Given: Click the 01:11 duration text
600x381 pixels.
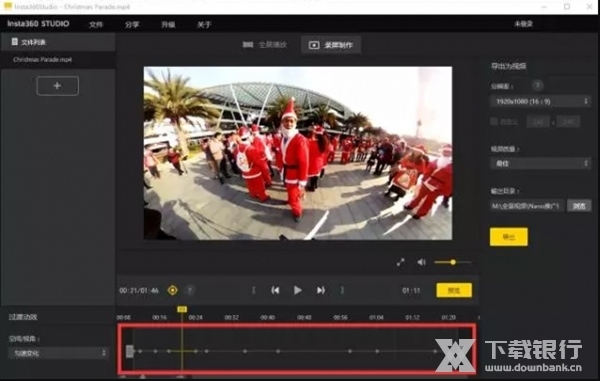Looking at the screenshot, I should coord(411,291).
